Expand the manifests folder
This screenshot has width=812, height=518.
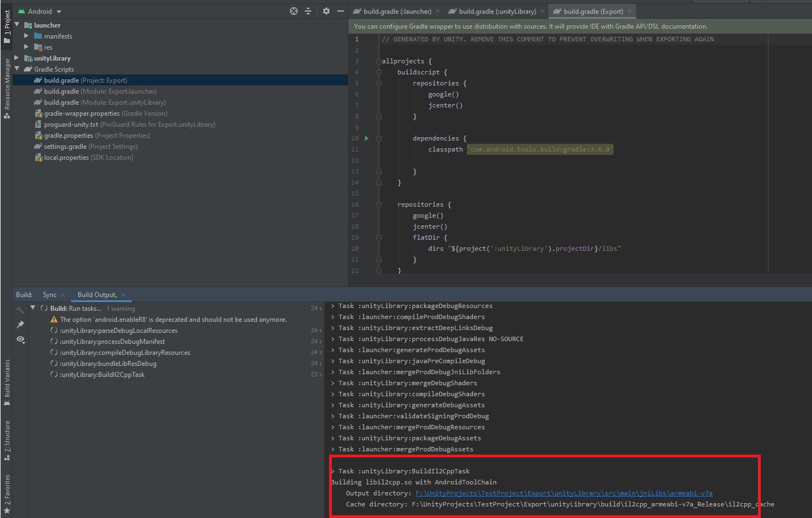tap(26, 36)
